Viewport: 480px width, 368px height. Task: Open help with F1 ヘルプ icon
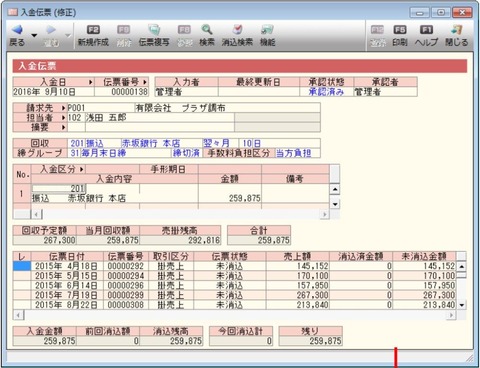pyautogui.click(x=426, y=30)
